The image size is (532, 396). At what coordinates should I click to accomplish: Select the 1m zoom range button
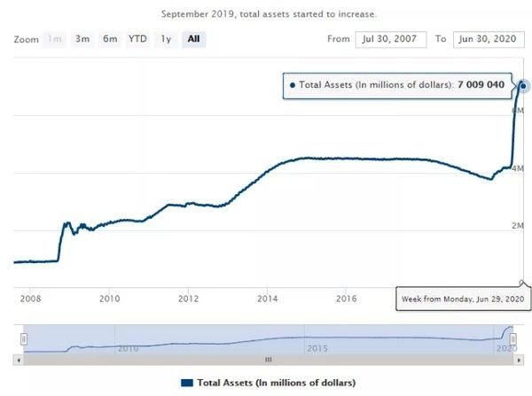pos(55,39)
